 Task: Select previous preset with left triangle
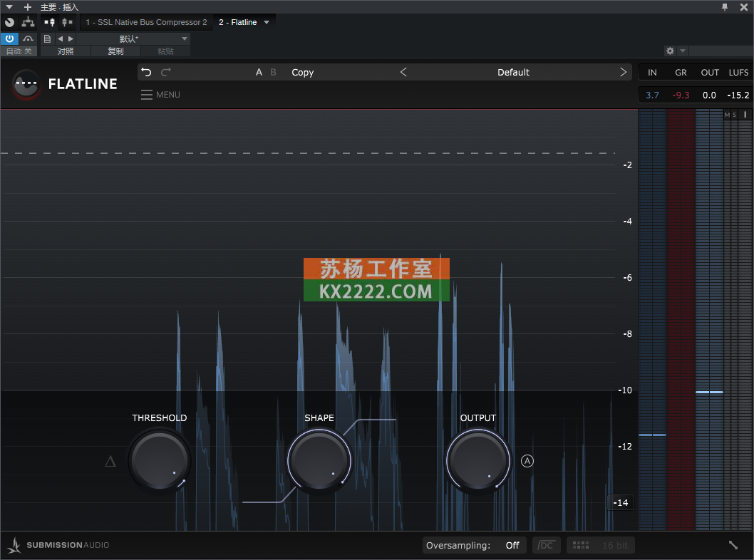pos(60,38)
